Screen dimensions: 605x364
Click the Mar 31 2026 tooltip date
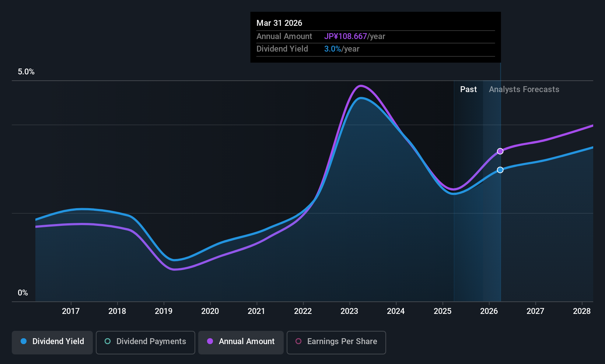pyautogui.click(x=279, y=23)
